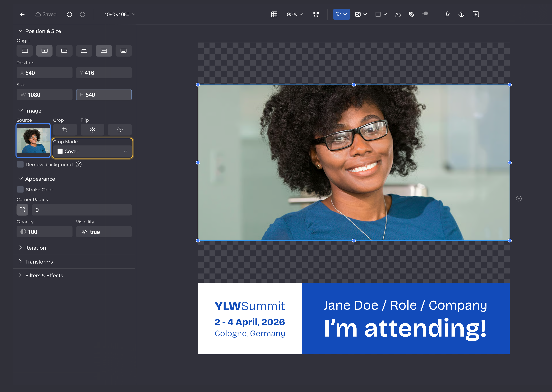
Task: Set origin to bottom vertical alignment
Action: click(124, 51)
